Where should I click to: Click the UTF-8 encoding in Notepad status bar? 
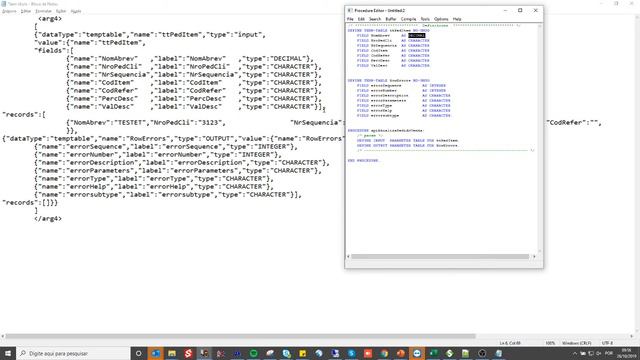coord(607,343)
